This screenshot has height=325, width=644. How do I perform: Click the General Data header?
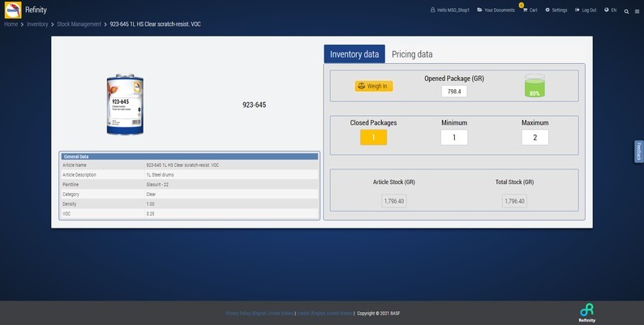click(x=189, y=156)
